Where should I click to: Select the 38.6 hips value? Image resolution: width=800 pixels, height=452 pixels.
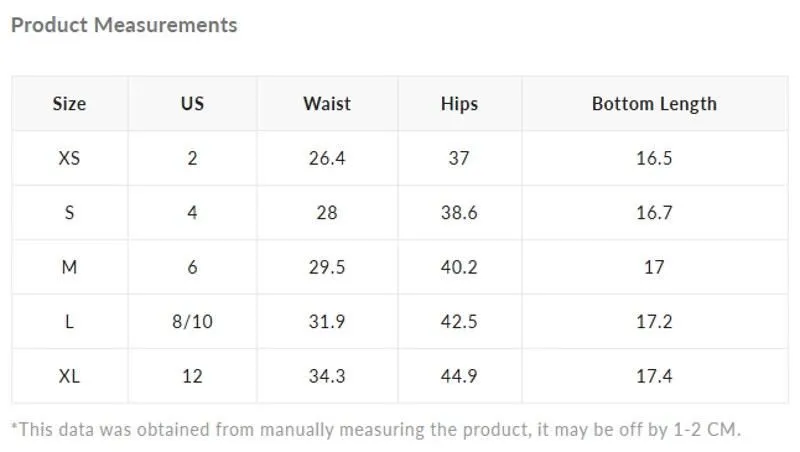tap(459, 212)
